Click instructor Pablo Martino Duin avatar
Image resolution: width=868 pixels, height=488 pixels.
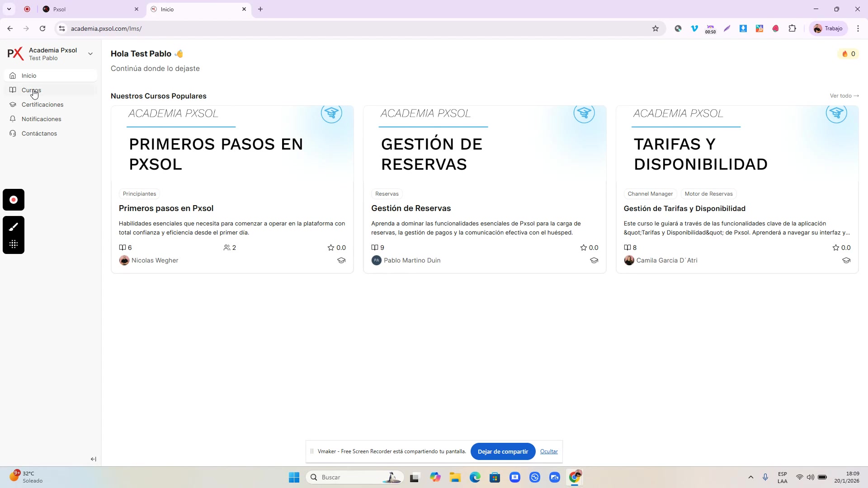(x=377, y=260)
